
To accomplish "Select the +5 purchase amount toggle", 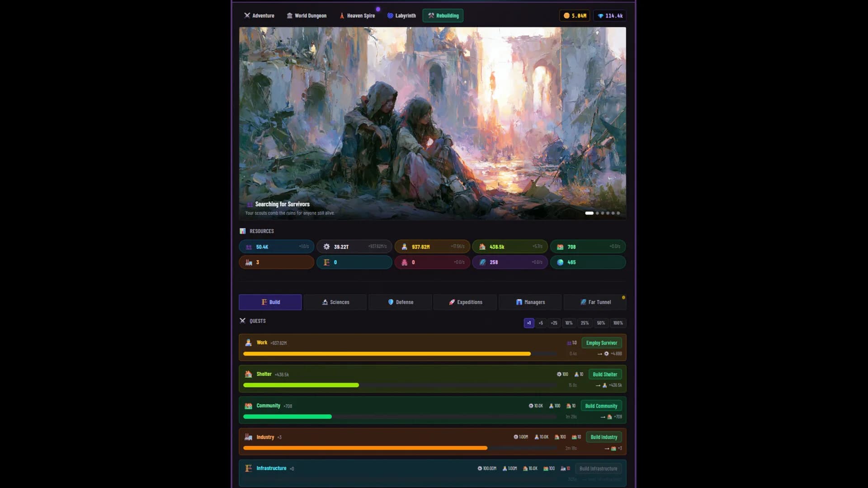I will [541, 323].
